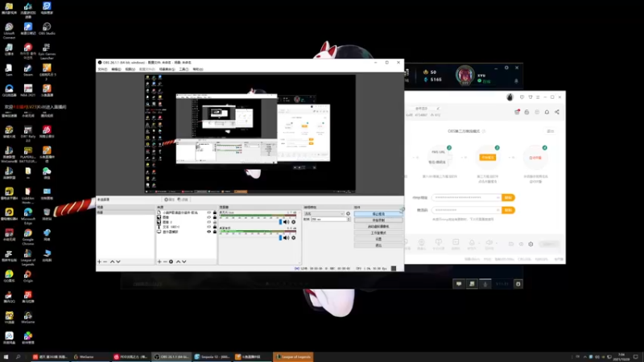The image size is (644, 362).
Task: Open settings gear at Douyu companion bottom bar
Action: 530,245
